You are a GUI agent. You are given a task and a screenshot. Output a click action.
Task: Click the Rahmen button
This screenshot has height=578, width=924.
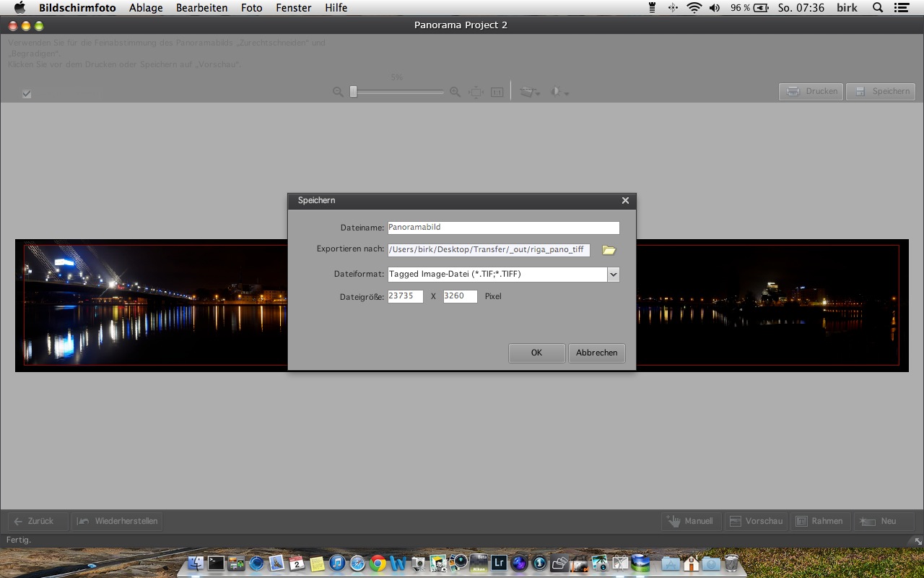pos(819,521)
